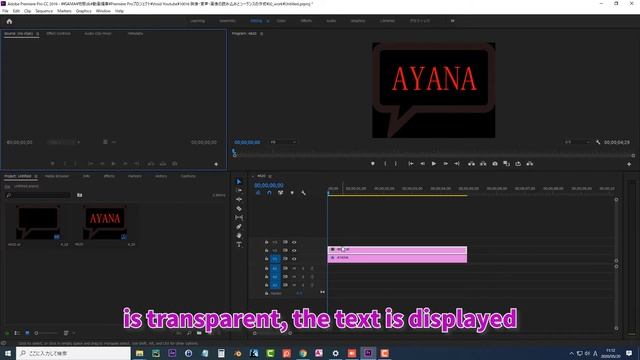640x360 pixels.
Task: Open the Graphics menu
Action: (x=83, y=11)
